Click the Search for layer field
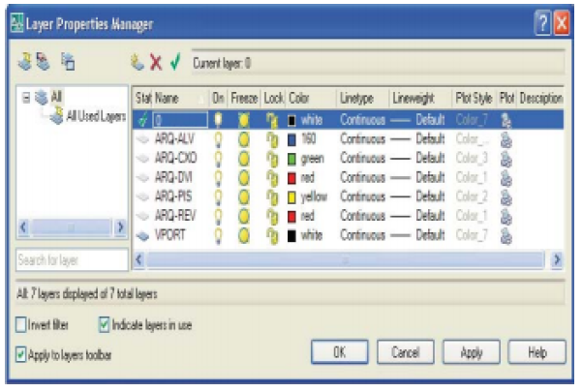This screenshot has width=582, height=392. pos(73,260)
